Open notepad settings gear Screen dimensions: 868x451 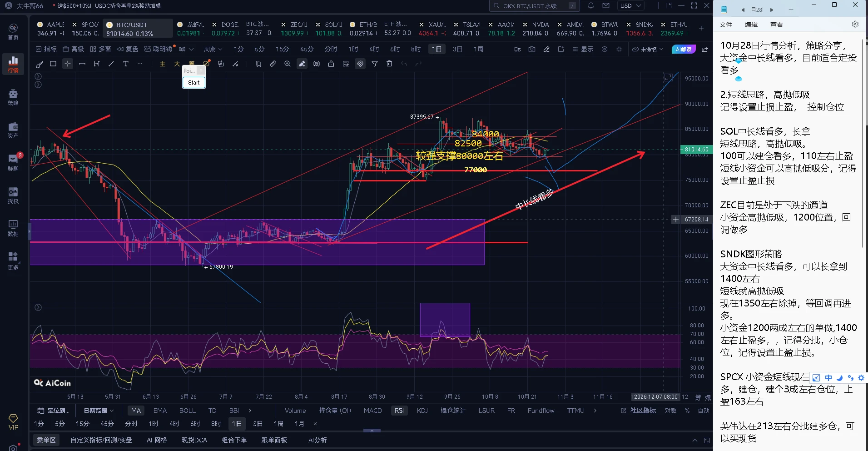click(x=855, y=24)
